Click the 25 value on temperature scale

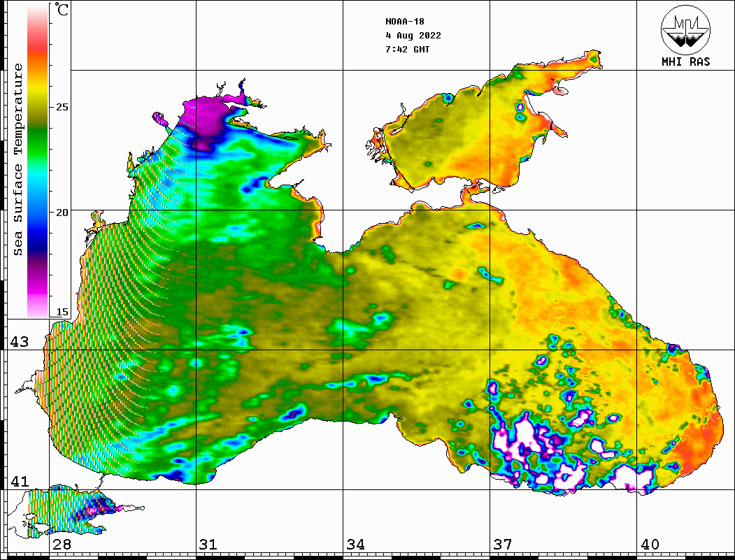(62, 107)
